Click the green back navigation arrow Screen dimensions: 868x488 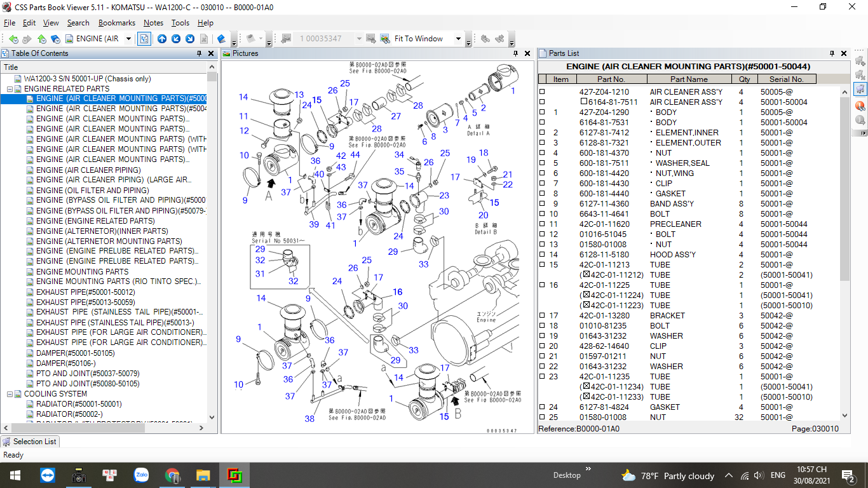point(13,39)
